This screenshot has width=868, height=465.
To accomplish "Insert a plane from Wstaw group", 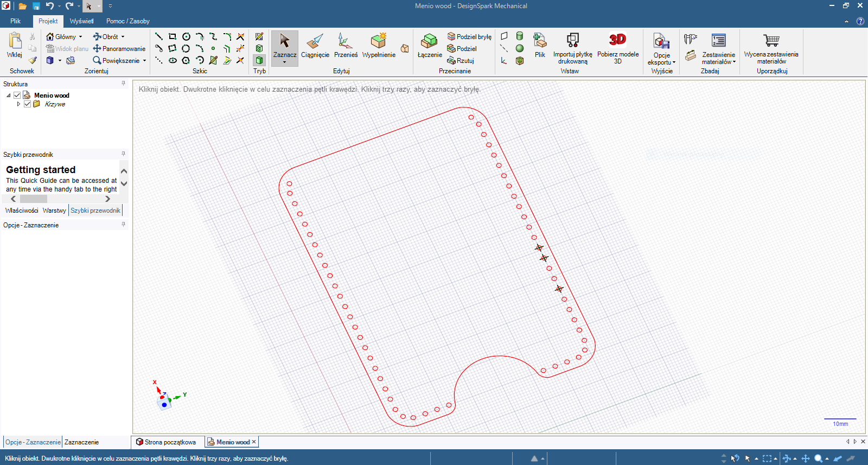I will 504,36.
